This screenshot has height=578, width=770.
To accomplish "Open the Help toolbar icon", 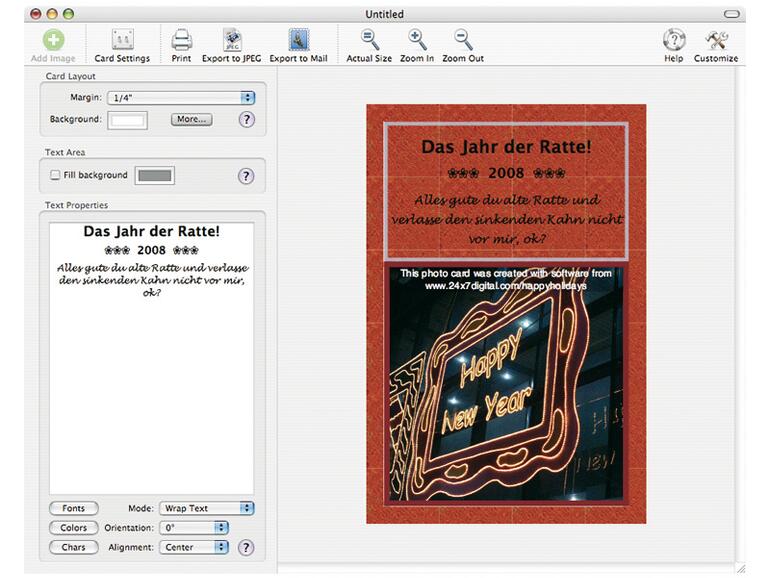I will [x=674, y=40].
